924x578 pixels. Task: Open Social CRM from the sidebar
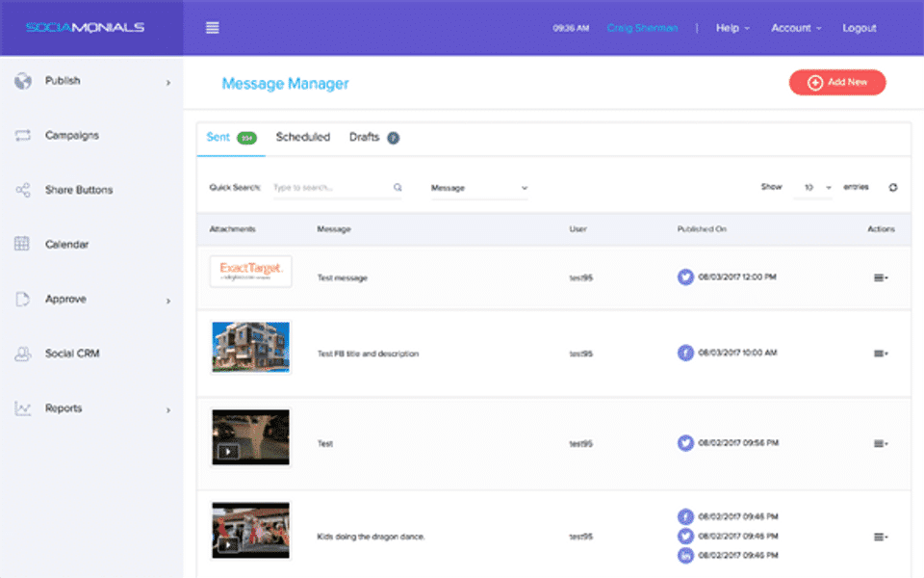coord(72,354)
